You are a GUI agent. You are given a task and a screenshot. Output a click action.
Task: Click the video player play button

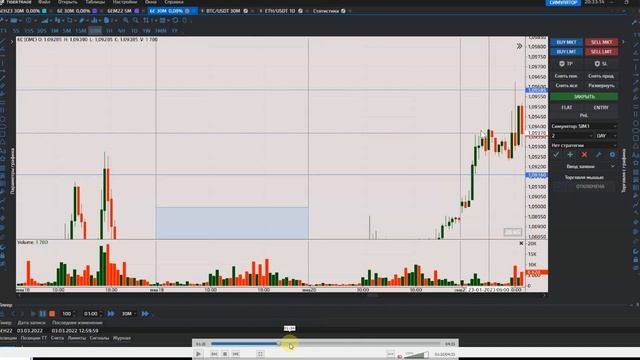coord(198,354)
